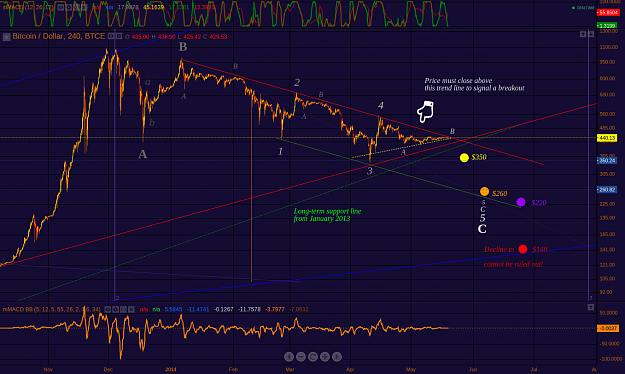Click the Dec label on the time axis
The image size is (625, 374).
pos(108,369)
